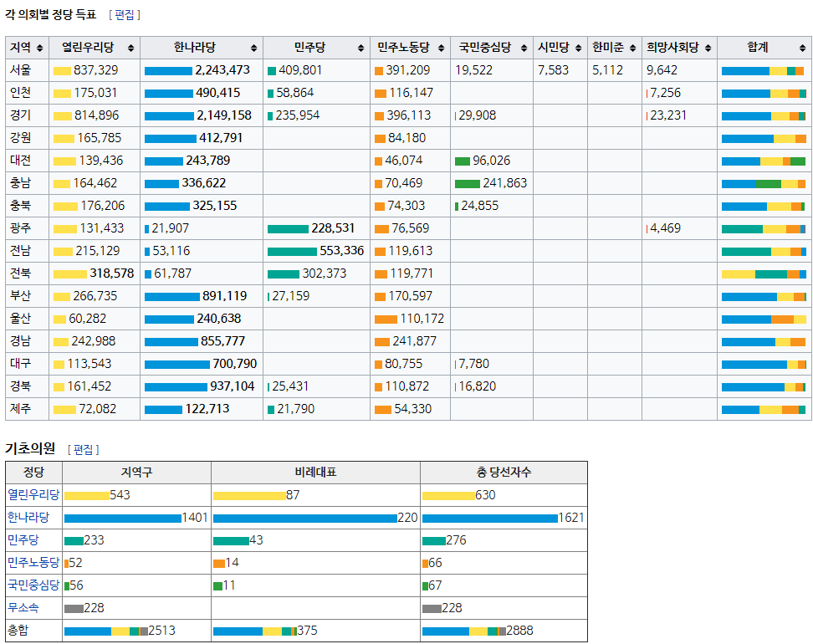Sort table by 한미준 column

pyautogui.click(x=632, y=49)
